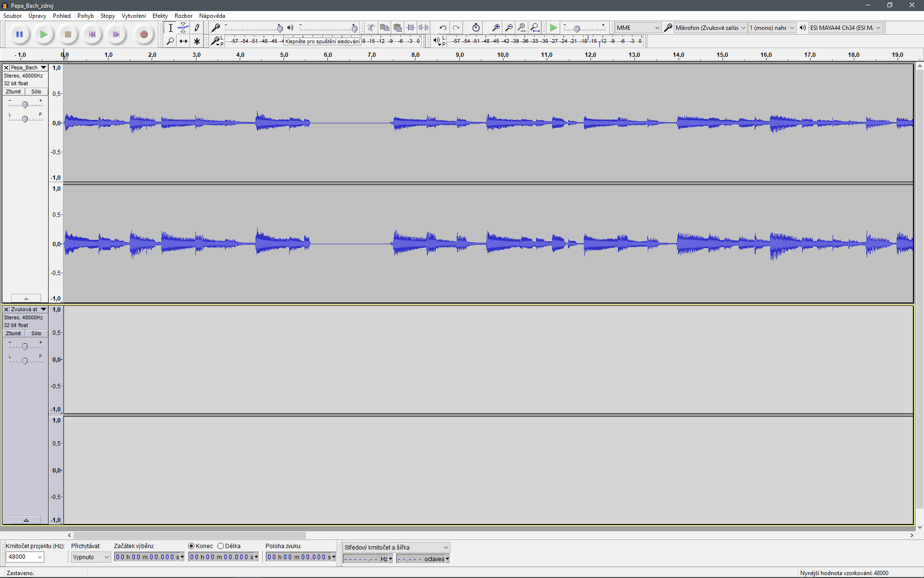The image size is (924, 578).
Task: Collapse the Zvuková st track with arrow
Action: tap(26, 520)
